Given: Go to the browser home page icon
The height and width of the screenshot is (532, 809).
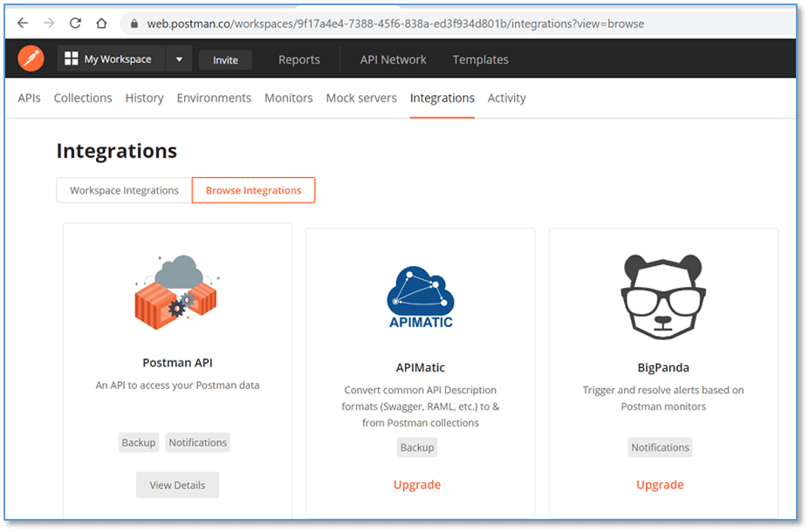Looking at the screenshot, I should pos(101,24).
